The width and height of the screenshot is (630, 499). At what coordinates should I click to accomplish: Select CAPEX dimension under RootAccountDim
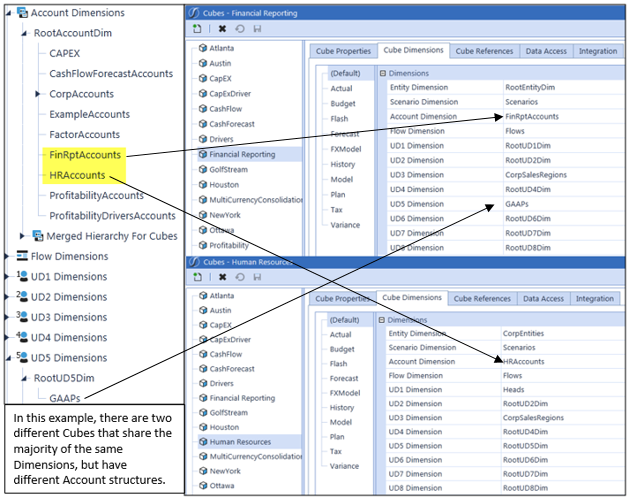pos(64,53)
